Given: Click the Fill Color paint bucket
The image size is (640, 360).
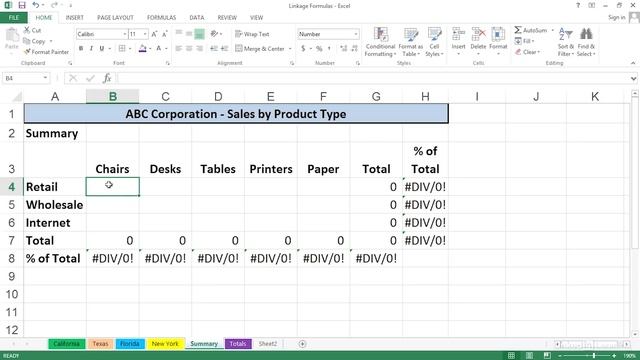Looking at the screenshot, I should pos(142,49).
